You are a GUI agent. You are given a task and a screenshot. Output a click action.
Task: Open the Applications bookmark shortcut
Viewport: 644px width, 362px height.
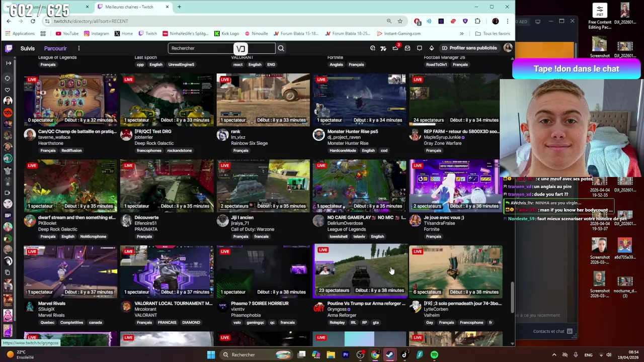point(20,34)
